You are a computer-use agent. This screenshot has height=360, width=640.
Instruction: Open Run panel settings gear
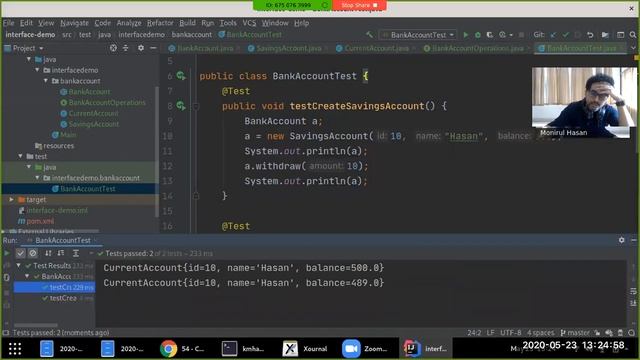621,240
